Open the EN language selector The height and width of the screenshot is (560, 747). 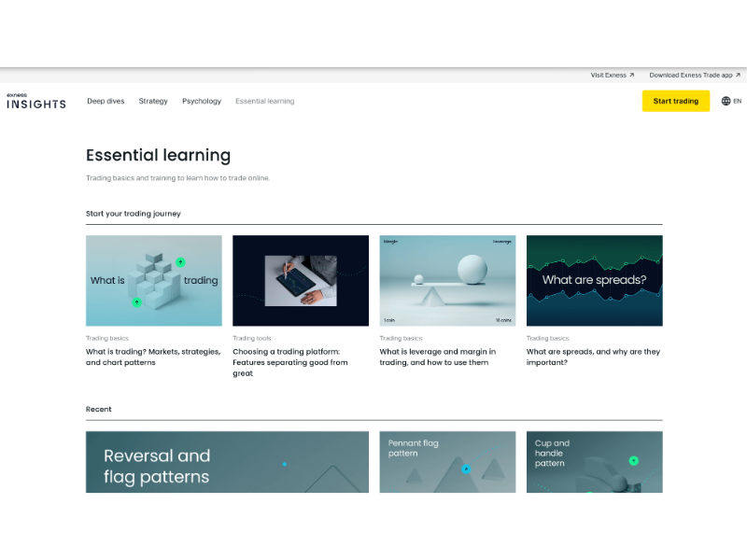(x=737, y=101)
